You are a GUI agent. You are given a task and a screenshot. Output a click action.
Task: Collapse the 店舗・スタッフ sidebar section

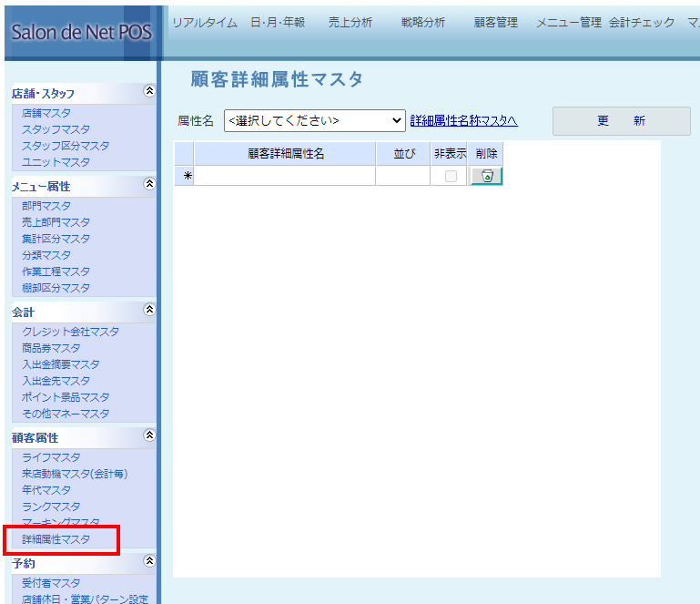coord(149,91)
